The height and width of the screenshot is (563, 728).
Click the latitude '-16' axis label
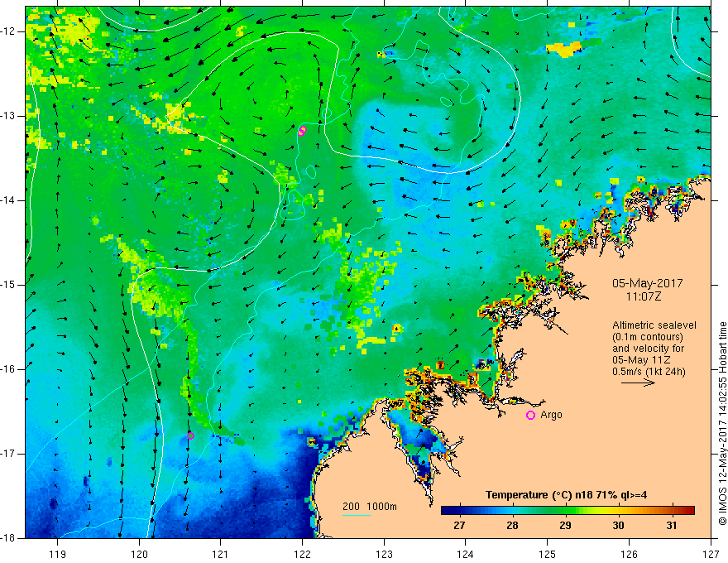[8, 369]
